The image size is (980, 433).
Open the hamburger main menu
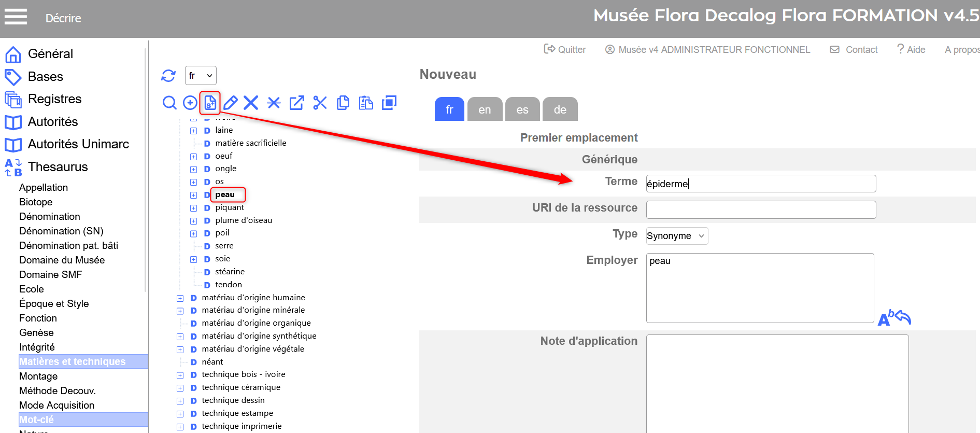click(16, 17)
